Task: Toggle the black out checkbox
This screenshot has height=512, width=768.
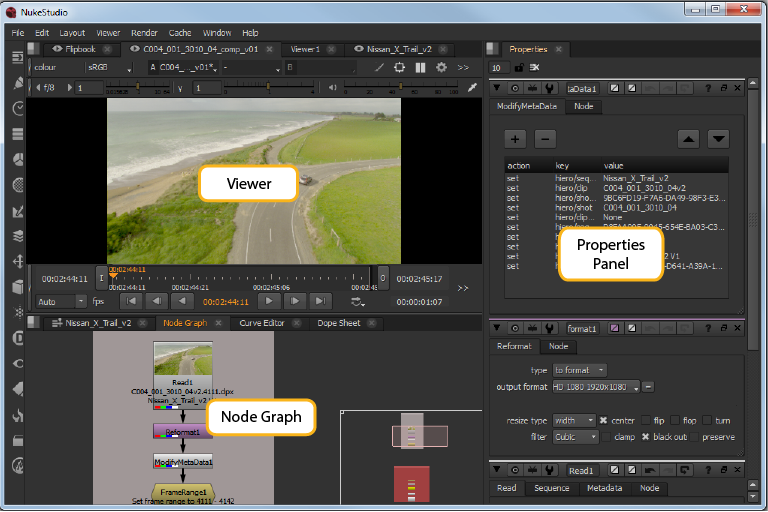Action: coord(646,437)
